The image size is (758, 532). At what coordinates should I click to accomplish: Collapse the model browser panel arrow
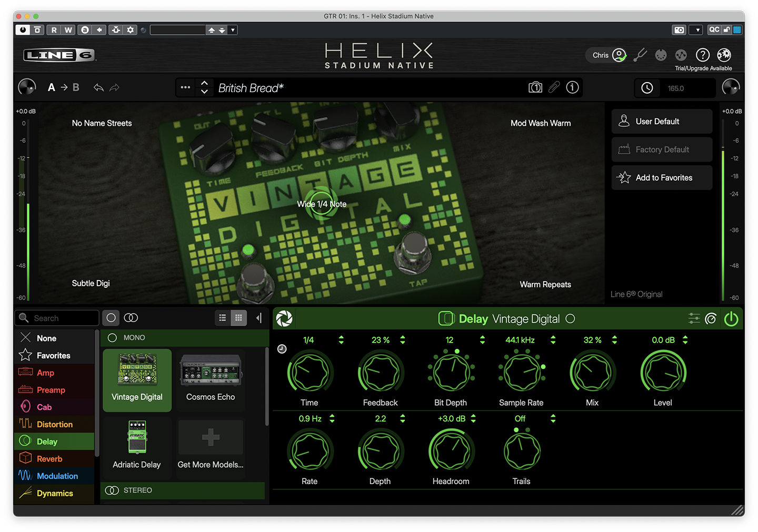259,318
